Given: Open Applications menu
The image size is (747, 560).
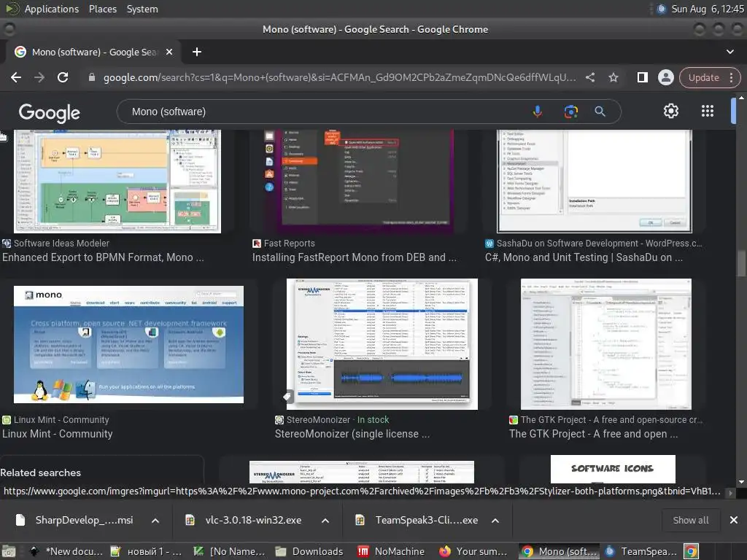Looking at the screenshot, I should [52, 9].
